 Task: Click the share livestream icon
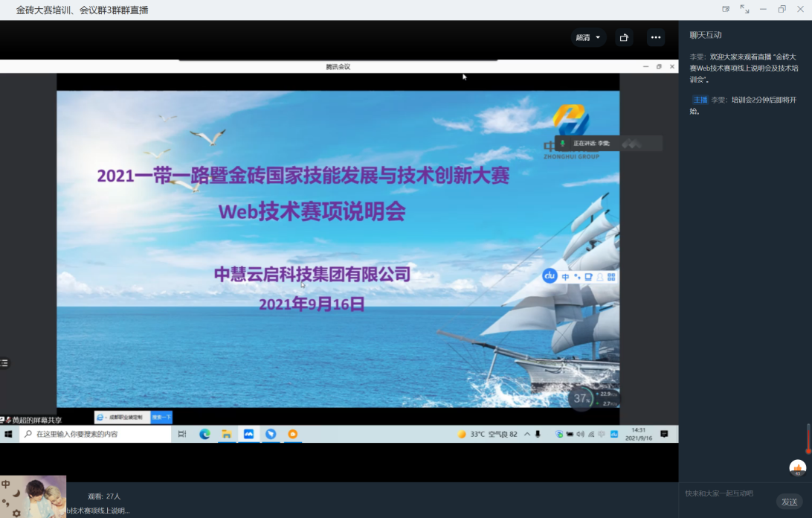(624, 37)
